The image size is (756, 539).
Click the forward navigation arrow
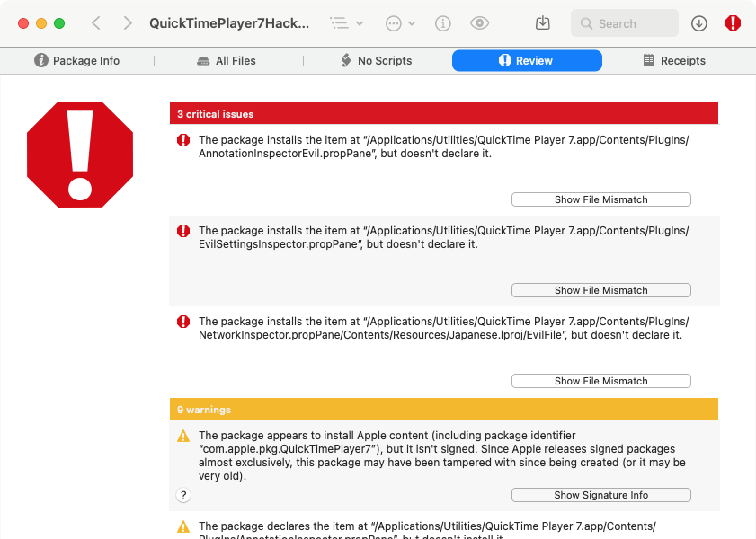coord(128,23)
